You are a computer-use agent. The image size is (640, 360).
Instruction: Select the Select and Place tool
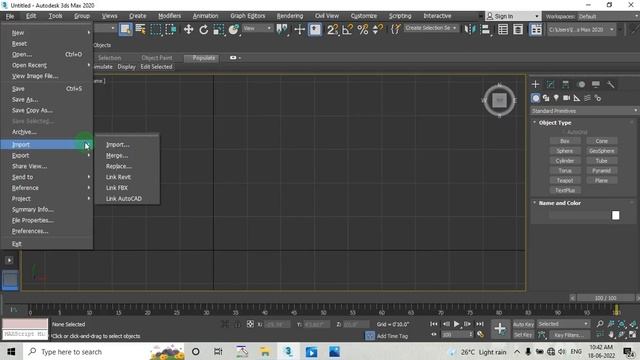pyautogui.click(x=233, y=29)
